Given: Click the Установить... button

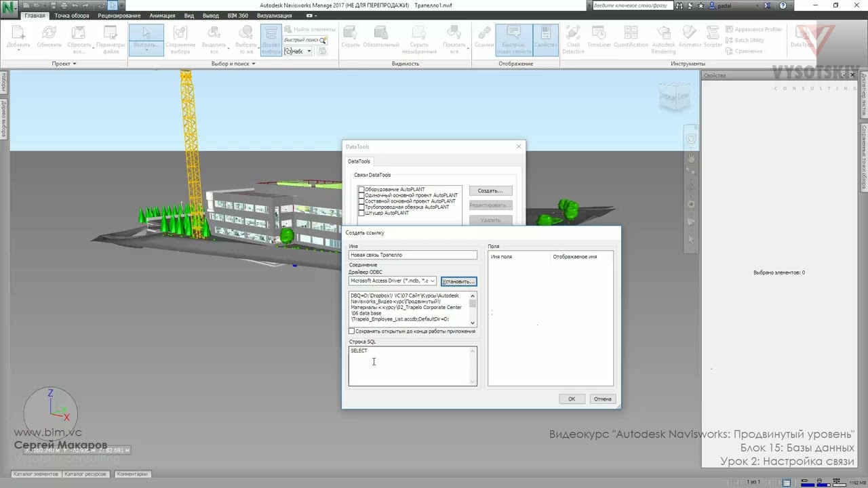Looking at the screenshot, I should 458,281.
